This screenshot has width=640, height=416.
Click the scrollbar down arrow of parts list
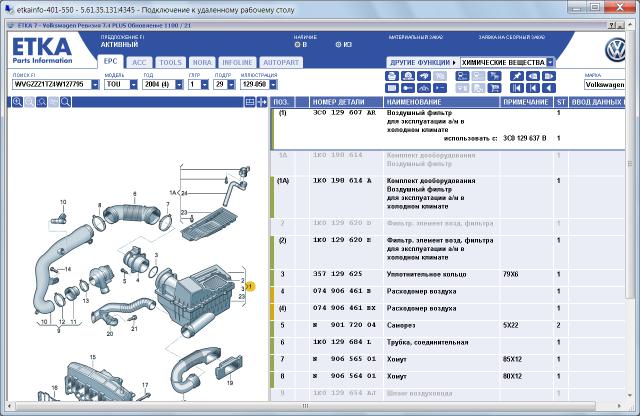point(629,395)
